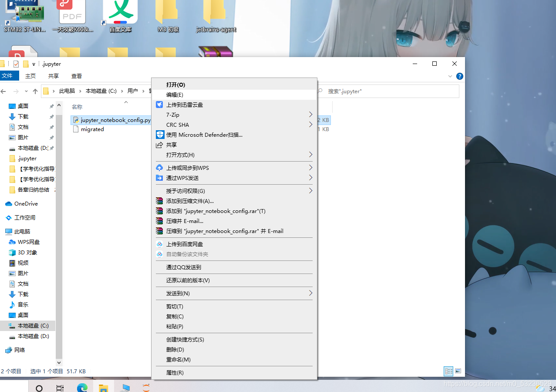This screenshot has width=556, height=392.
Task: Open the orange Jupyter icon on taskbar
Action: (x=146, y=387)
